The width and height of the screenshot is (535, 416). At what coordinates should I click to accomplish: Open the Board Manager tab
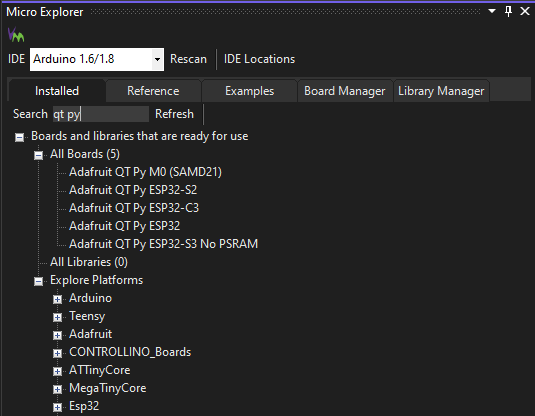(x=345, y=91)
